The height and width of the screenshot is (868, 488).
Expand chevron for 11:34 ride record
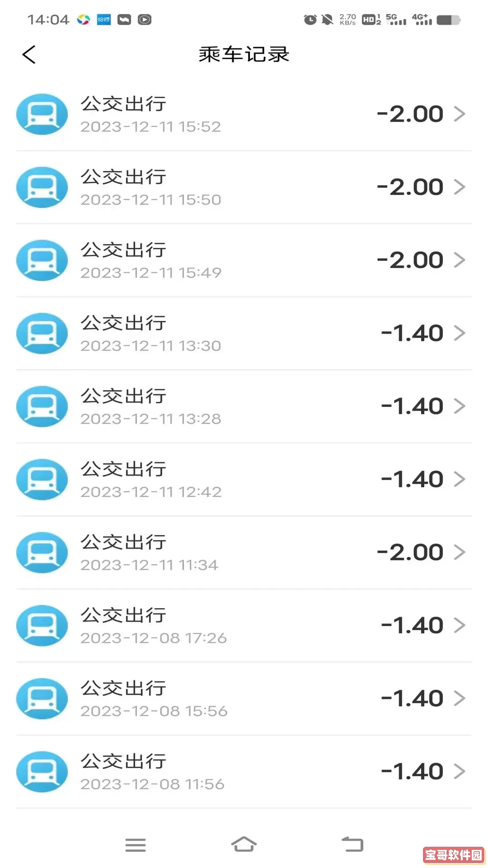coord(460,552)
